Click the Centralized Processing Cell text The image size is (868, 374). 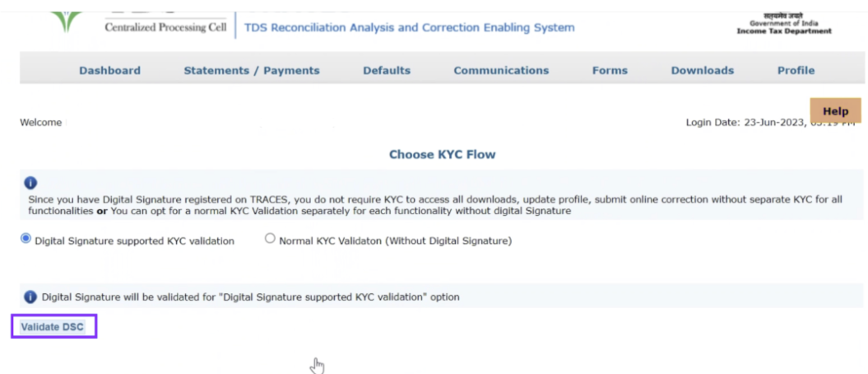point(165,28)
